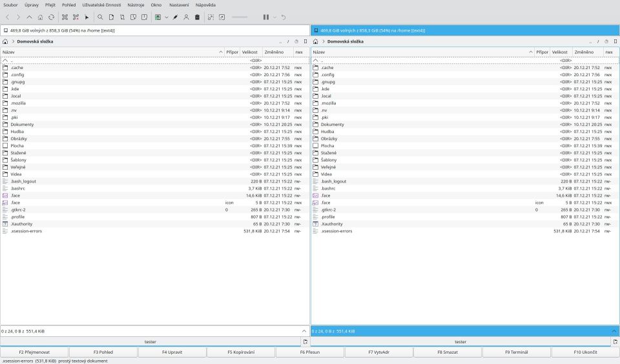Click the user profile toolbar icon
Screen dimensions: 620x364
coord(186,17)
